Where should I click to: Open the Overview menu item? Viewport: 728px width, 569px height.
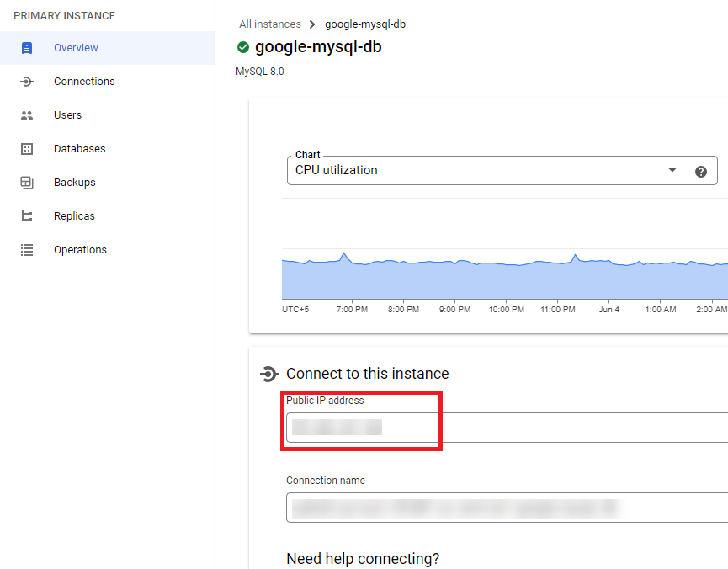tap(107, 48)
